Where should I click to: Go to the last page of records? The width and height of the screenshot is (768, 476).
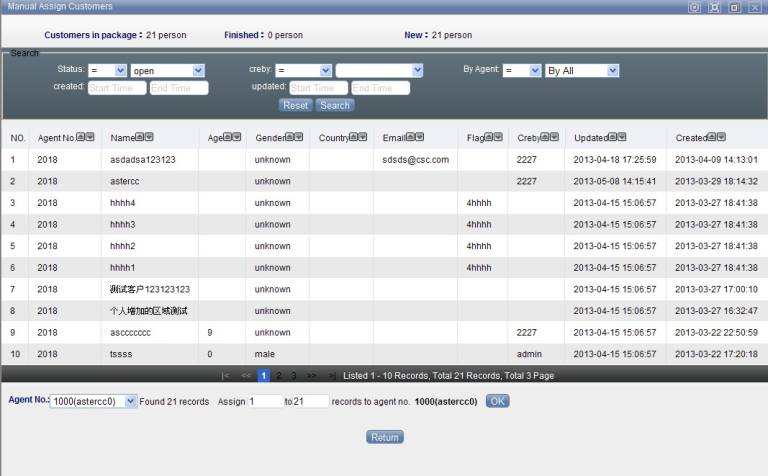[x=332, y=376]
